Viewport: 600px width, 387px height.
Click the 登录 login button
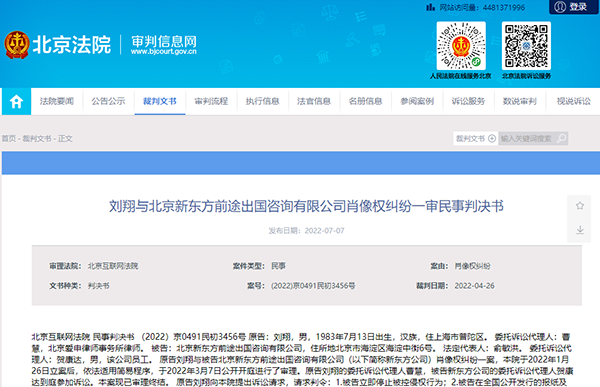(x=572, y=7)
